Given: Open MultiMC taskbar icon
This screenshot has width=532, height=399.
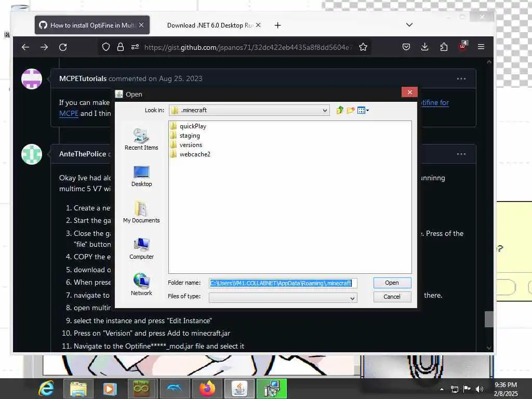Looking at the screenshot, I should tap(142, 389).
